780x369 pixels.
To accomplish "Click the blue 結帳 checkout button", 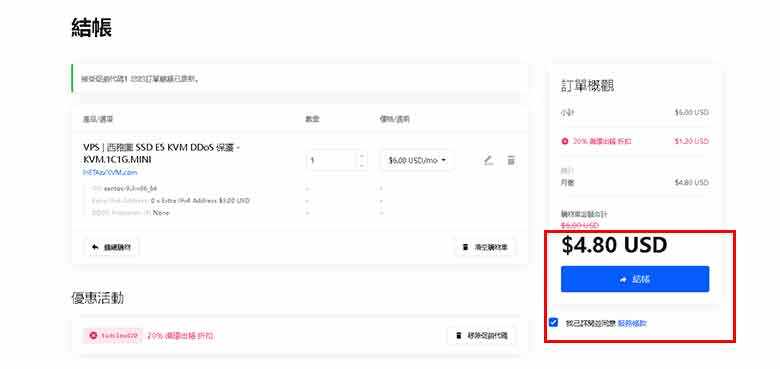I will point(635,279).
